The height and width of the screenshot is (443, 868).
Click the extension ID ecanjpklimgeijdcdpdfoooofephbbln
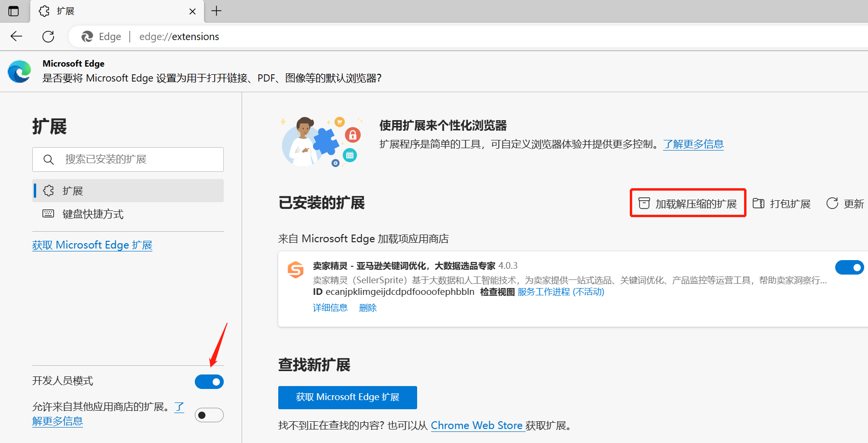point(400,292)
